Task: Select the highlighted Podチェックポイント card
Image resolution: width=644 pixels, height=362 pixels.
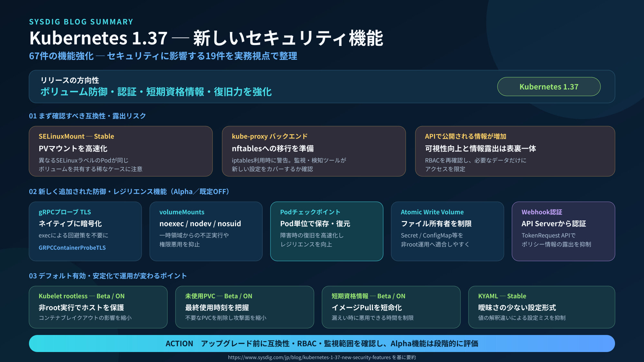Action: point(327,231)
